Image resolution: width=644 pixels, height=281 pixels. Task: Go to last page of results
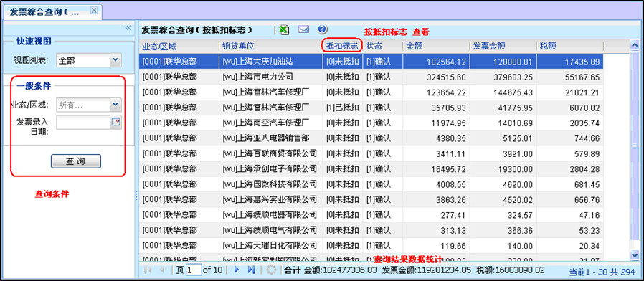pyautogui.click(x=251, y=270)
